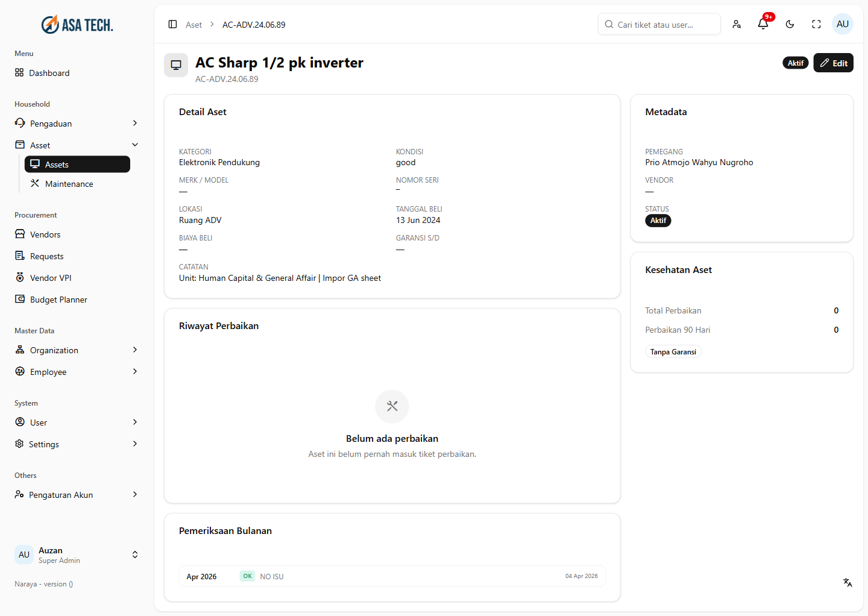Select the Assets submenu item
The width and height of the screenshot is (868, 616).
77,164
